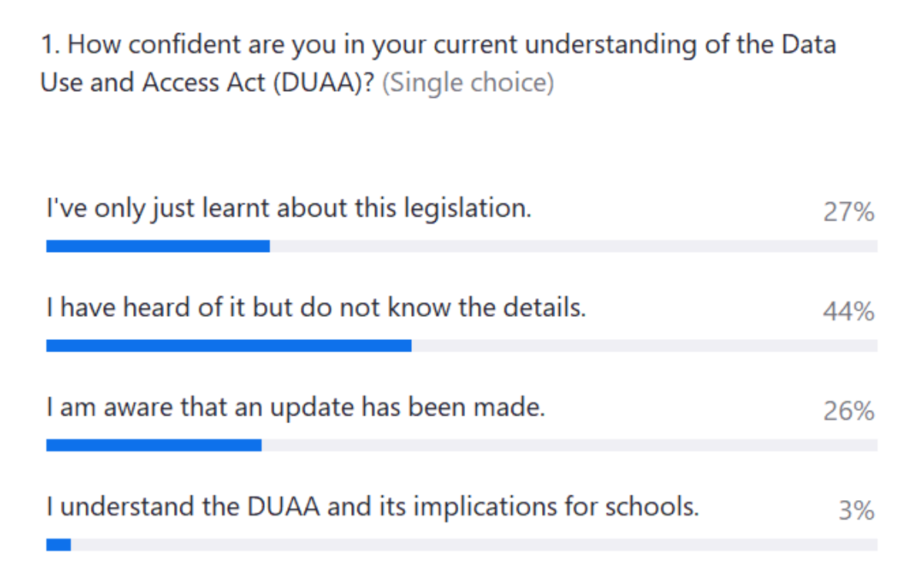Viewport: 924px width, 588px height.
Task: Select 'I've only just learnt about this legislation.'
Action: [289, 208]
